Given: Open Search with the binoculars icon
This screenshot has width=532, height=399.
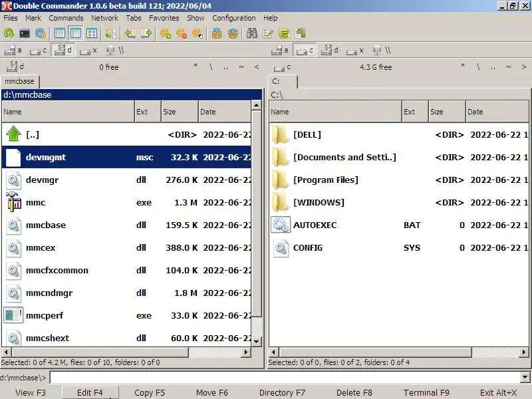Looking at the screenshot, I should 252,33.
